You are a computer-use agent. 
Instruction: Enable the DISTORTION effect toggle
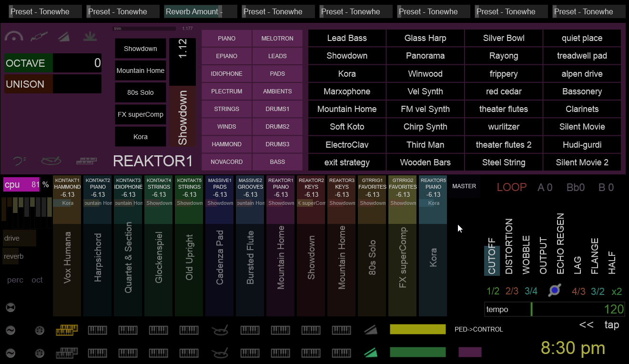pyautogui.click(x=509, y=247)
